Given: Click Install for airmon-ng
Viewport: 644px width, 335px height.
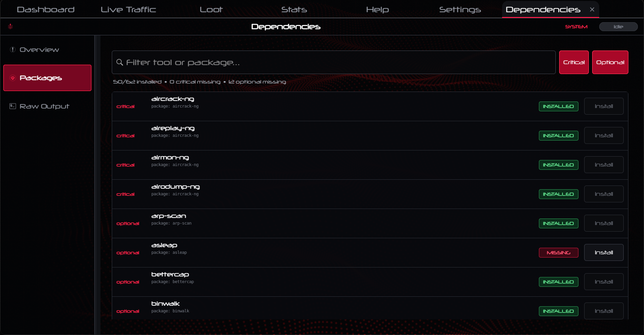Looking at the screenshot, I should (x=604, y=165).
